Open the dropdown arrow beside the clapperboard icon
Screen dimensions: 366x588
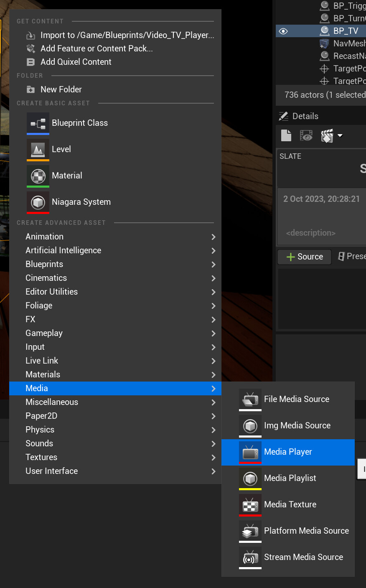point(340,135)
